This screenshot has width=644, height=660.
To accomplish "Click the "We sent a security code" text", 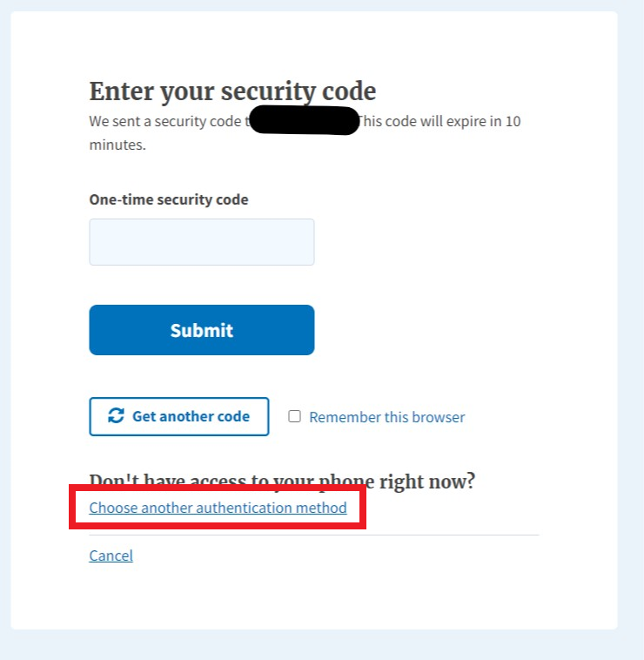I will pos(164,121).
